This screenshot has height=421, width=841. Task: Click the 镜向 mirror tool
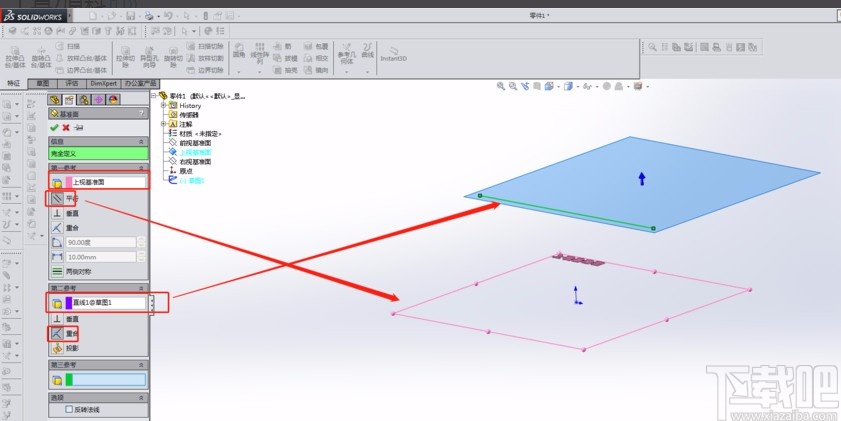click(316, 70)
